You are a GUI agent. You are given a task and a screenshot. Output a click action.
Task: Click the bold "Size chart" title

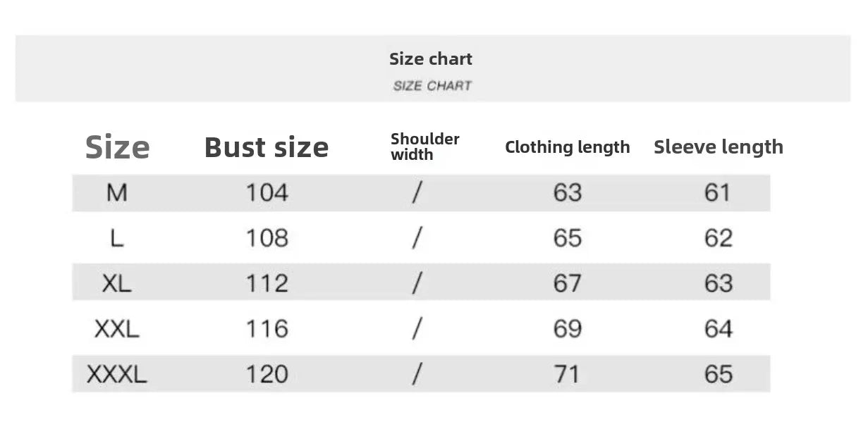pyautogui.click(x=431, y=59)
